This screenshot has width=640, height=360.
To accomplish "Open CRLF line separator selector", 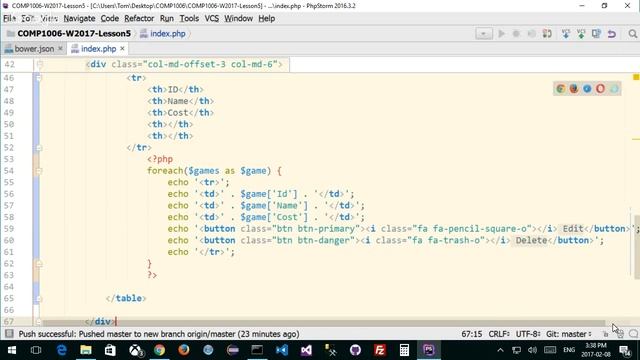I will [499, 334].
